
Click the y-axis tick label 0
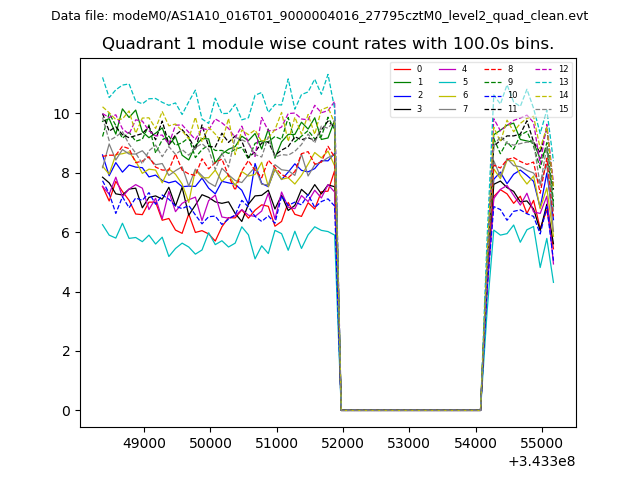68,411
